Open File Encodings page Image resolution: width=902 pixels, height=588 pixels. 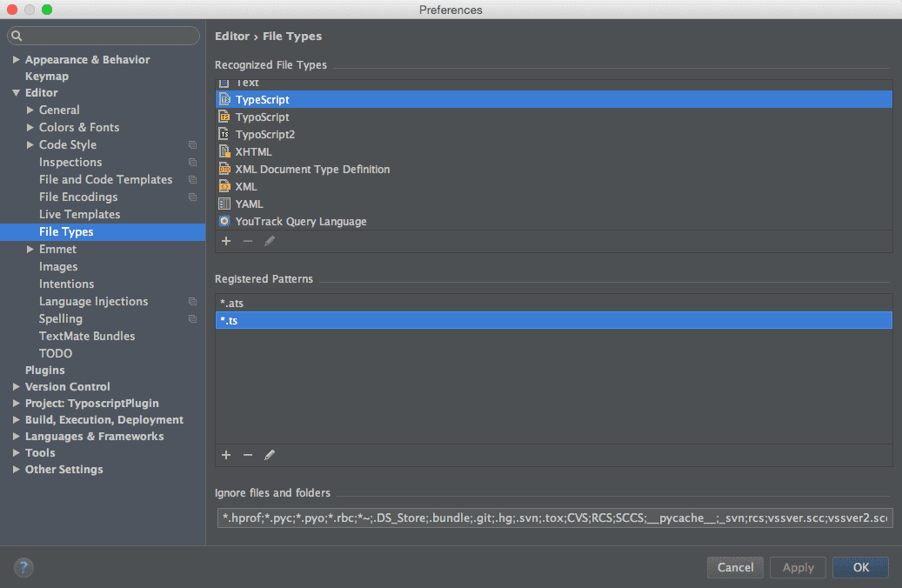78,197
